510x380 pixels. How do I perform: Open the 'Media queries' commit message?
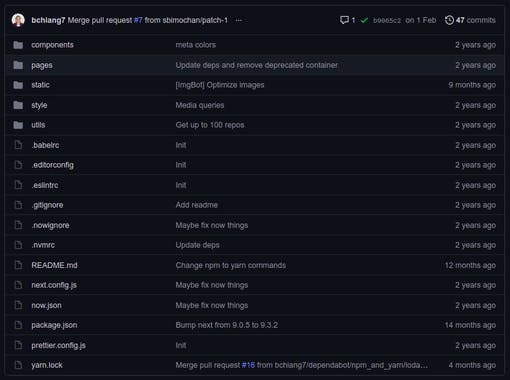(x=200, y=105)
